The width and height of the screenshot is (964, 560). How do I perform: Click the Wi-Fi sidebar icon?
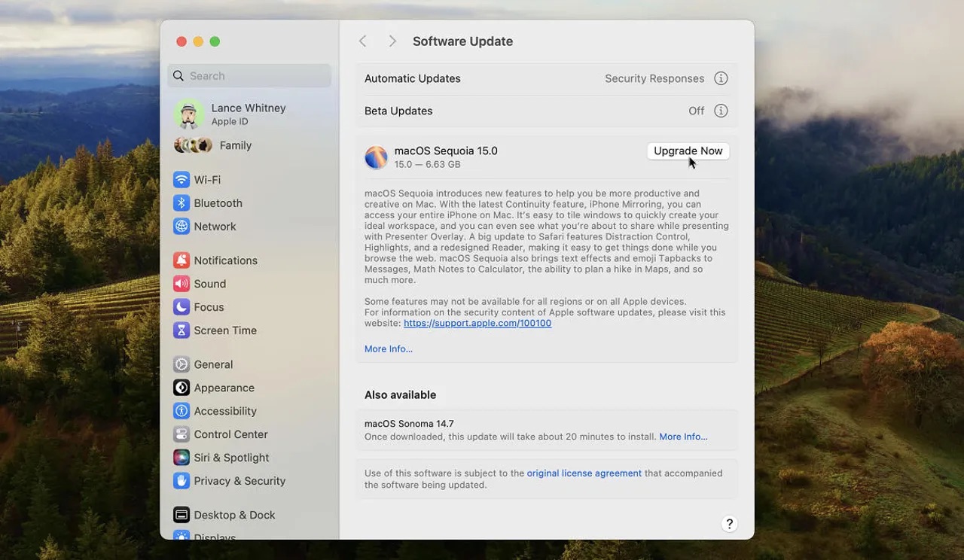pos(182,180)
